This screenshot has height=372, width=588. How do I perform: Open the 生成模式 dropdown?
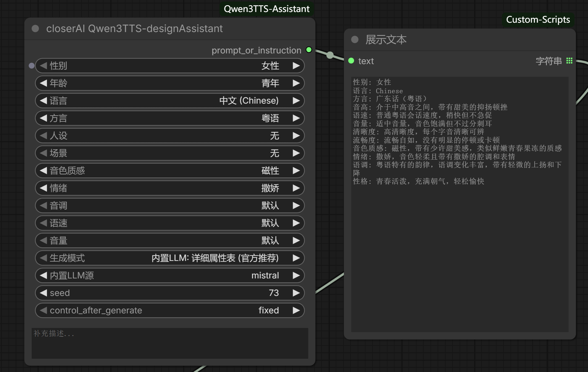coord(169,258)
